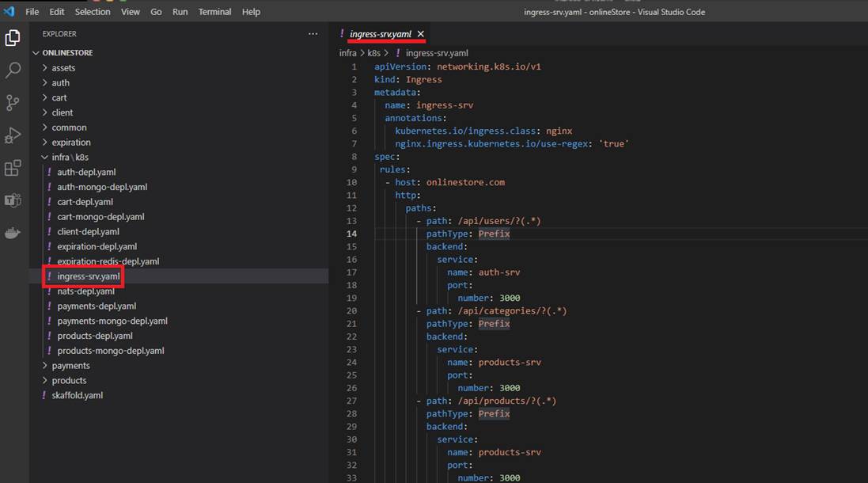Open the Teams Toolkit icon in activity bar
This screenshot has height=483, width=868.
click(13, 200)
